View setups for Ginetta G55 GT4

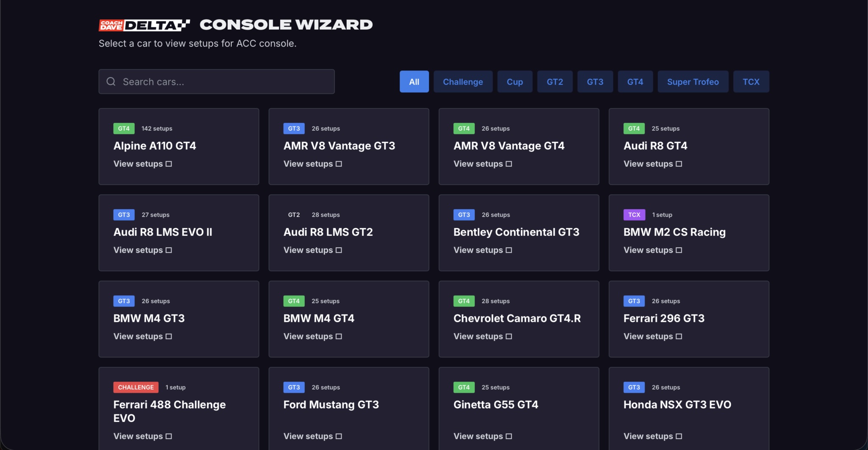pos(483,436)
